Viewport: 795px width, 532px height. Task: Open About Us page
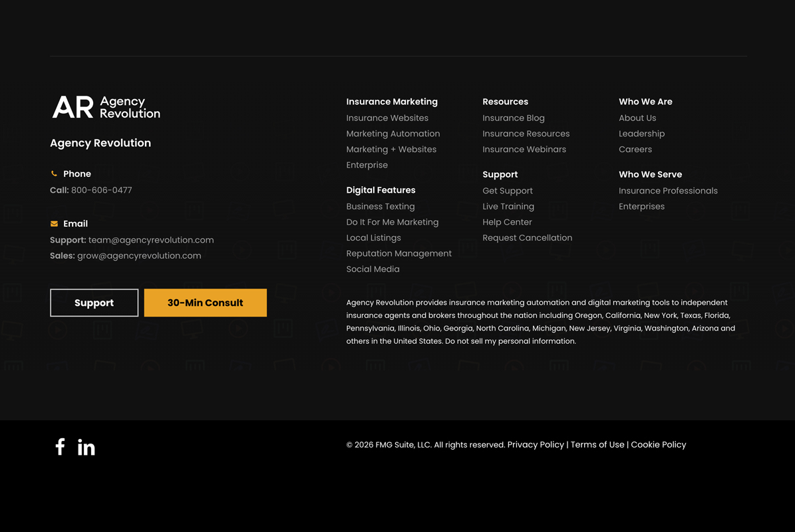(x=637, y=118)
